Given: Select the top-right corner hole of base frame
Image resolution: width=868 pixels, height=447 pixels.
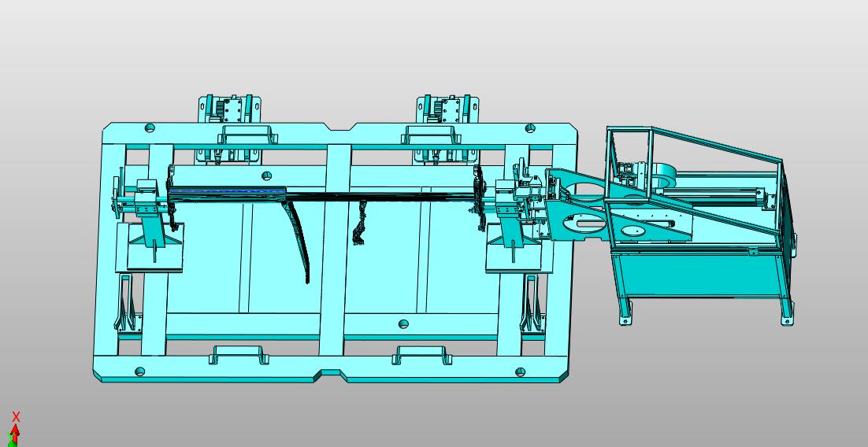Looking at the screenshot, I should 530,128.
